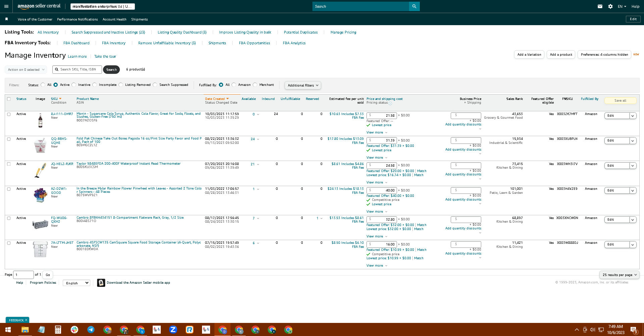Open the notification center icon
This screenshot has height=336, width=644.
pyautogui.click(x=634, y=330)
